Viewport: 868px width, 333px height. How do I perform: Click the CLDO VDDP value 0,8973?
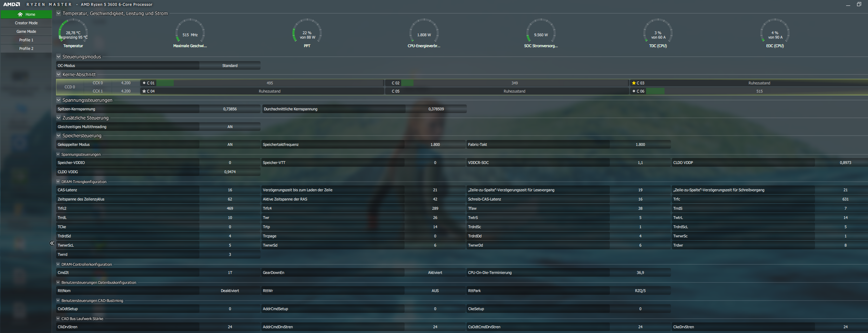841,163
